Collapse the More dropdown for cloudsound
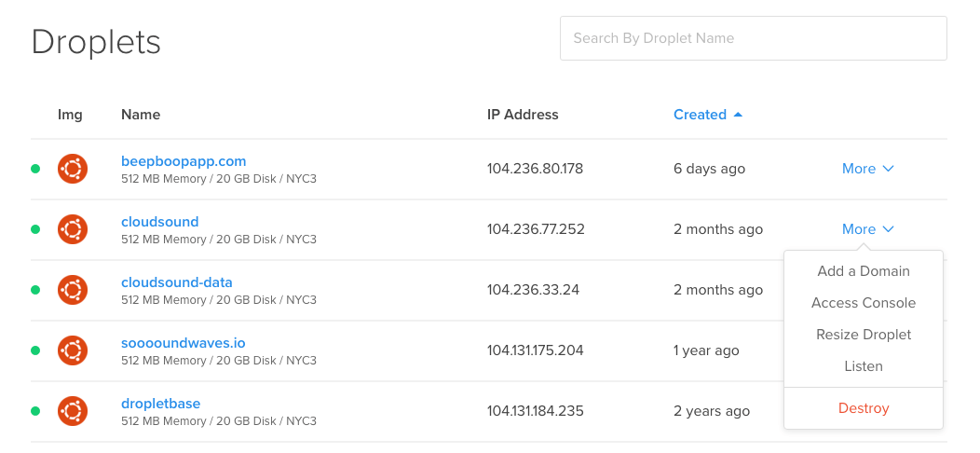The width and height of the screenshot is (980, 453). pyautogui.click(x=867, y=229)
